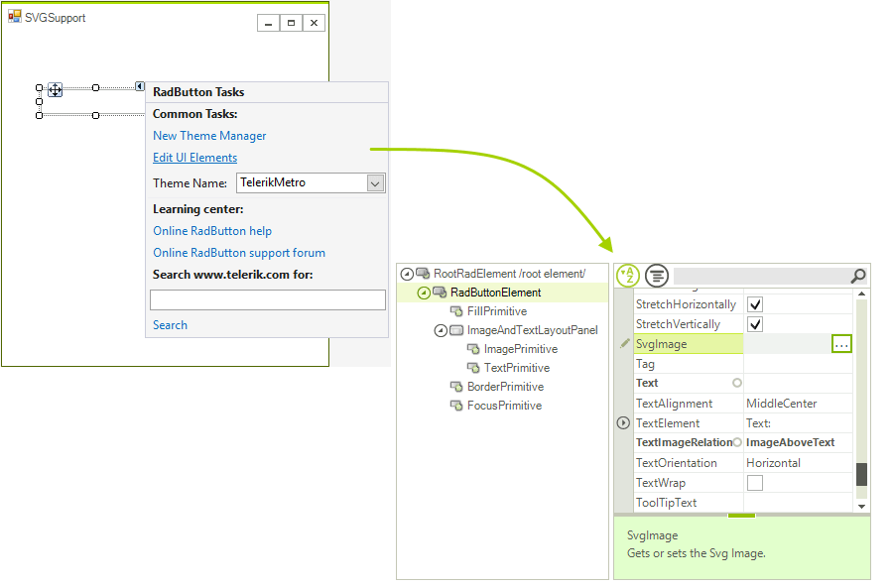
Task: Click the SVGSupport form title icon
Action: point(15,17)
